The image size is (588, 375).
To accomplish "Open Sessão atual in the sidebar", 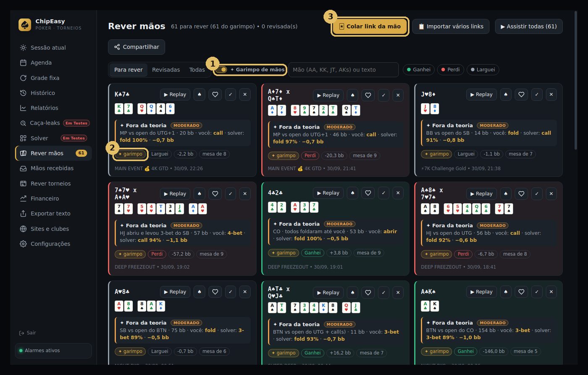I will [53, 47].
